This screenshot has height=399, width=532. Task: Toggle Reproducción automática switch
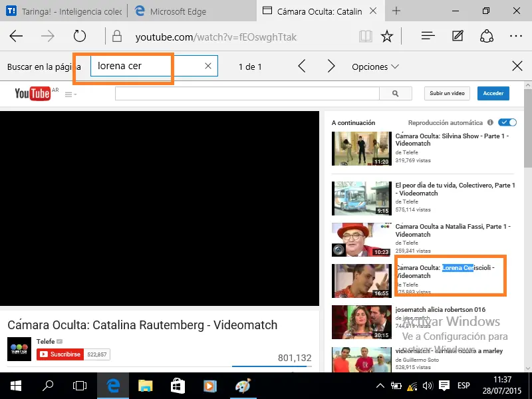(x=507, y=122)
